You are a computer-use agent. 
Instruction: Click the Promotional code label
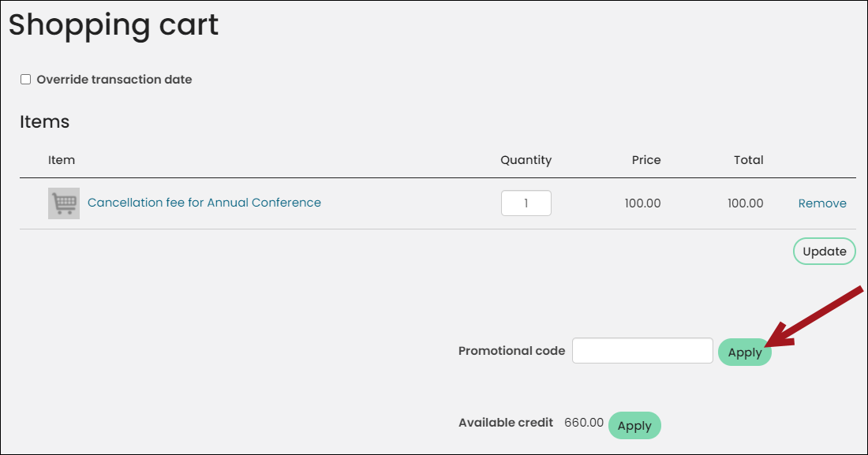point(511,351)
